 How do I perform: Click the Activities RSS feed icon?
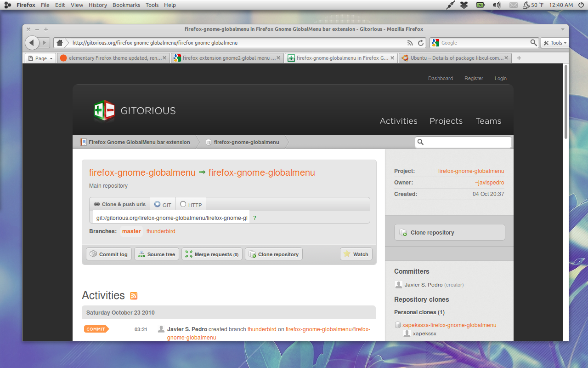click(134, 296)
